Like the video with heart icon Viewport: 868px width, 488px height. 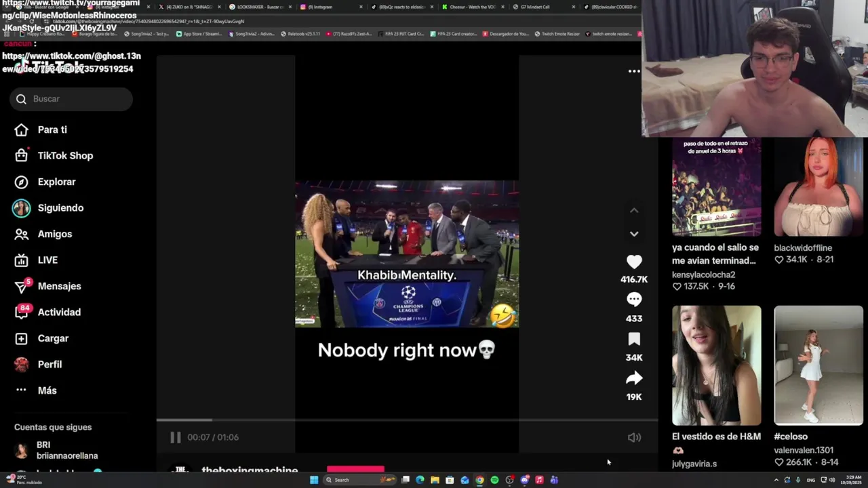tap(634, 262)
